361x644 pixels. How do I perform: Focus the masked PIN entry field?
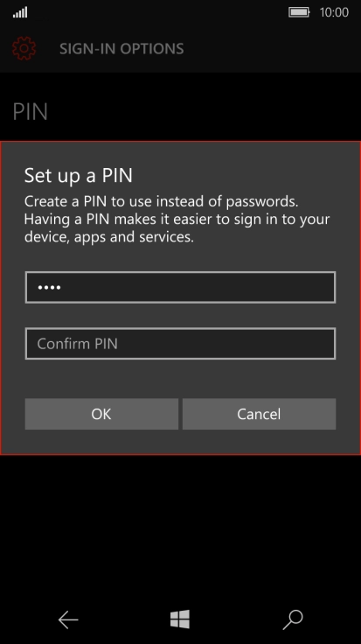point(180,287)
